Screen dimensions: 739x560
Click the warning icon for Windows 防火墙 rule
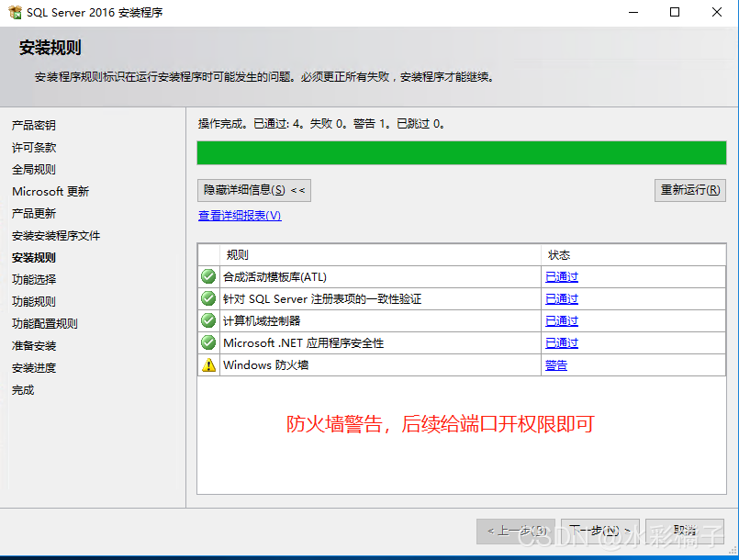(x=208, y=364)
